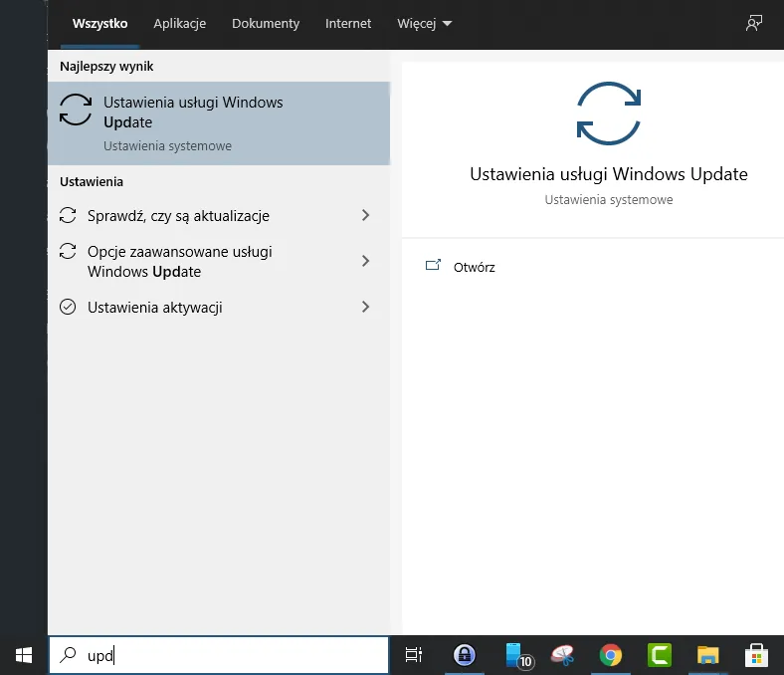This screenshot has width=784, height=675.
Task: Launch the Snipping Tool from the taskbar
Action: pos(563,654)
